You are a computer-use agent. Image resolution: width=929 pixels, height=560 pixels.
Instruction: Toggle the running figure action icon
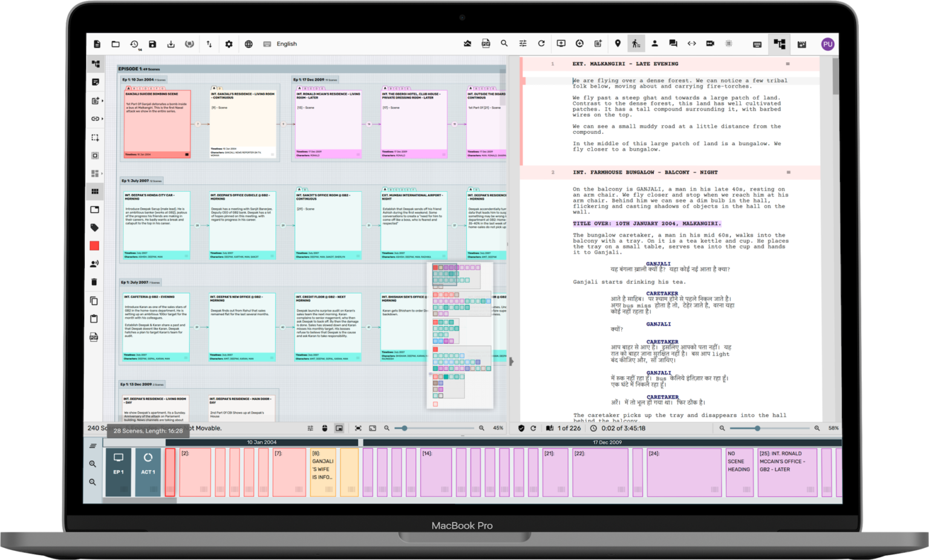pos(636,44)
